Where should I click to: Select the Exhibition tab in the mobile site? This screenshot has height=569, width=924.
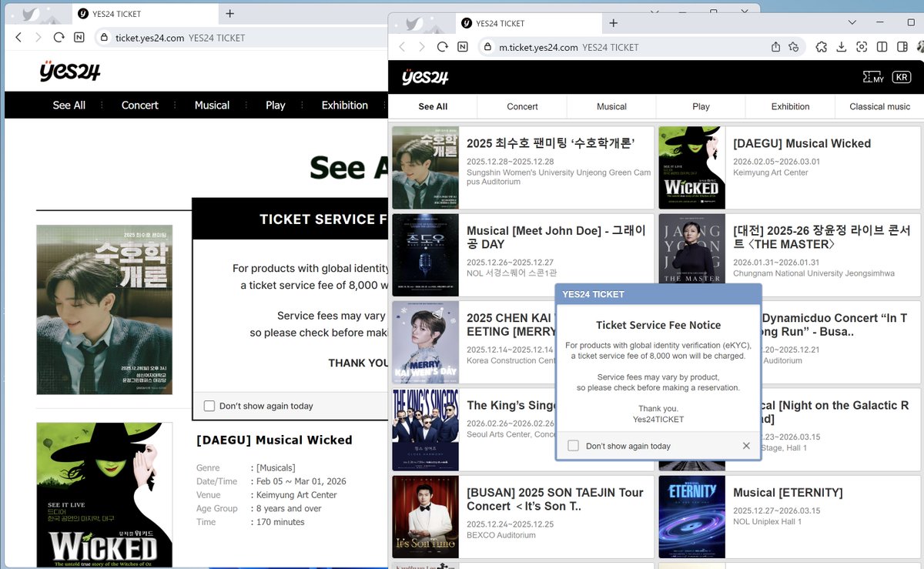(790, 106)
